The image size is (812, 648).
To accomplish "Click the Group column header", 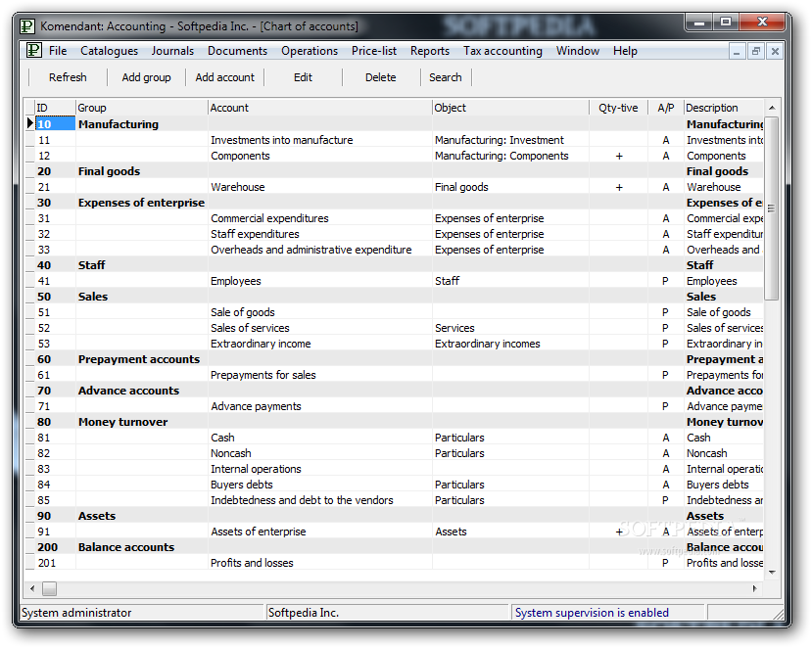I will [141, 108].
